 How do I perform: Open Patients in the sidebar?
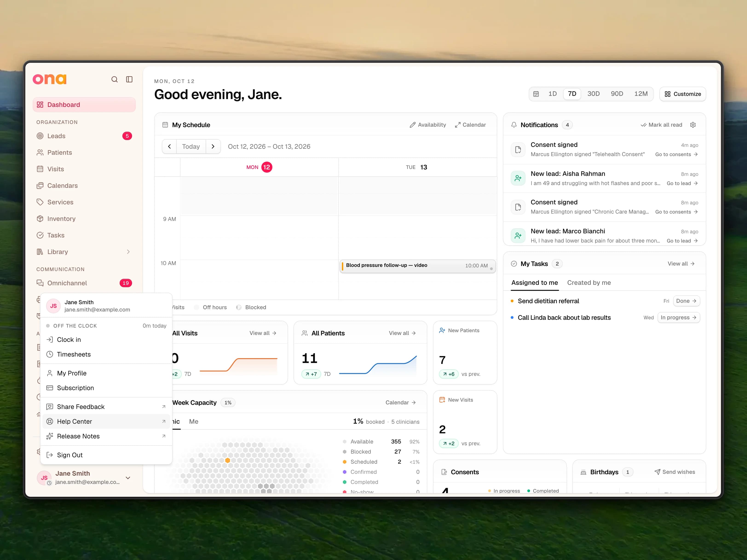coord(84,152)
